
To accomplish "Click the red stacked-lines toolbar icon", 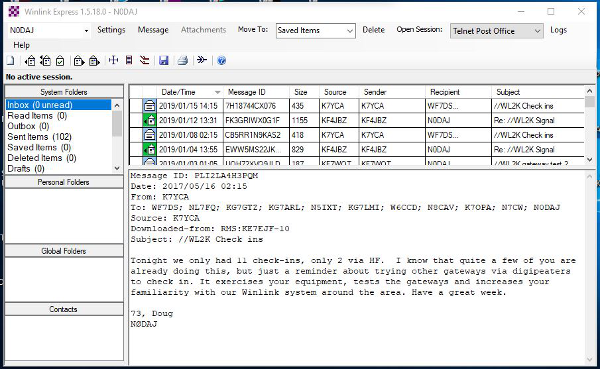I will click(144, 60).
